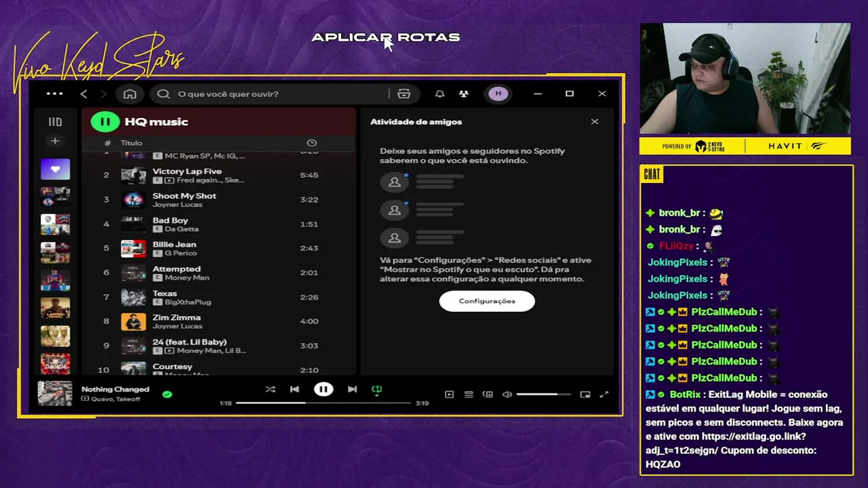The image size is (868, 488).
Task: Open connect to a device
Action: pyautogui.click(x=488, y=394)
